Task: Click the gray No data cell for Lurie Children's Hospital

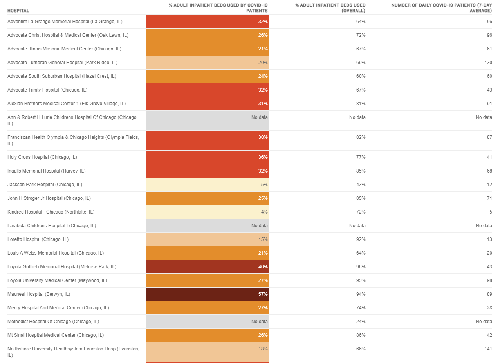Action: [x=207, y=120]
